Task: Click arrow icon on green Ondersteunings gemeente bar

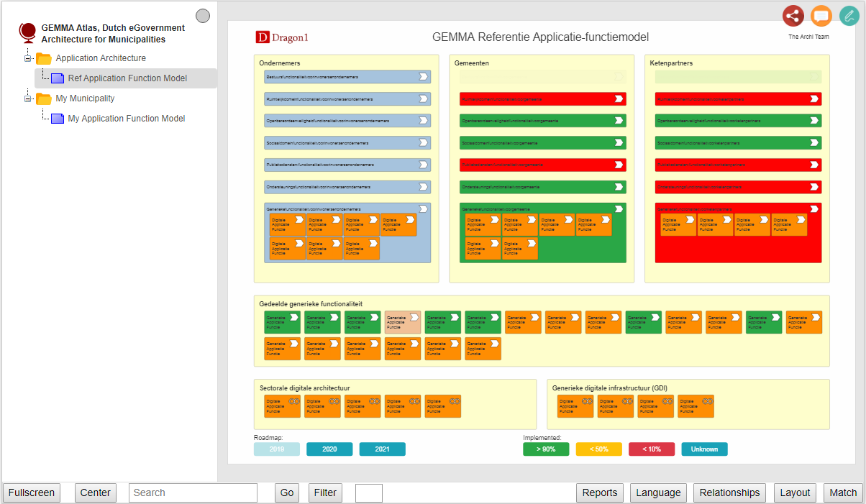Action: [619, 187]
